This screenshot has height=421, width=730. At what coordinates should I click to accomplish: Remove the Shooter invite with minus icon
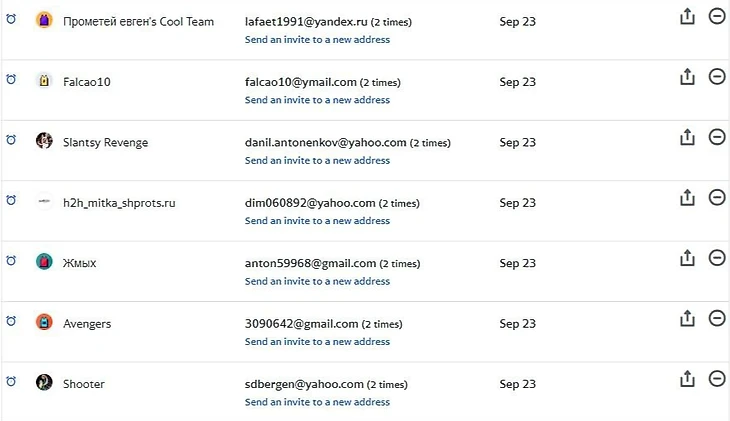coord(716,379)
